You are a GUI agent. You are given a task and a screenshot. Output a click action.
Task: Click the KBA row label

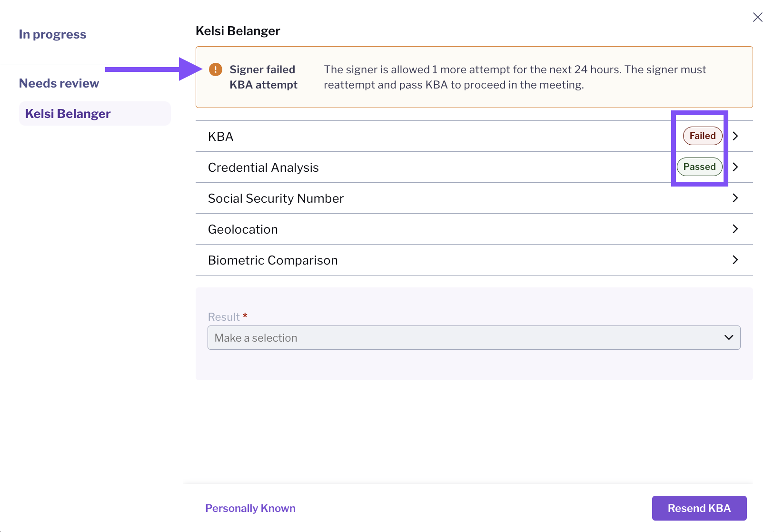click(220, 136)
